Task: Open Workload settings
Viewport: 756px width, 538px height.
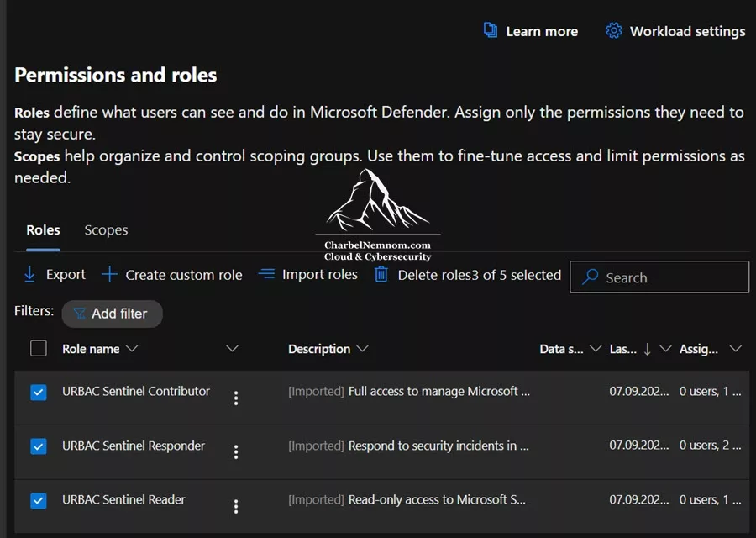Action: click(687, 31)
